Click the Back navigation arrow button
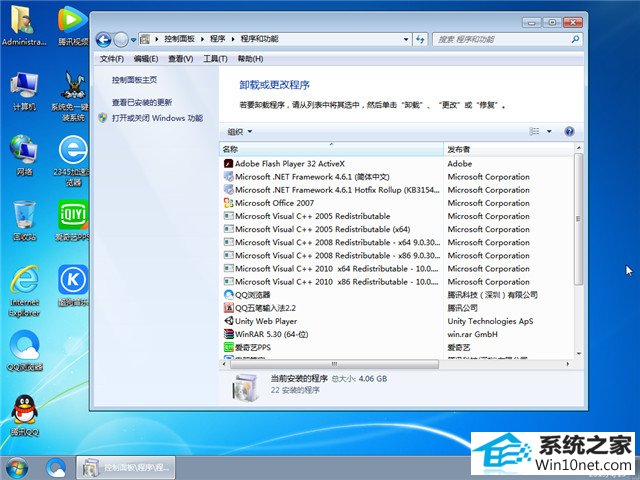640x480 pixels. click(x=104, y=40)
